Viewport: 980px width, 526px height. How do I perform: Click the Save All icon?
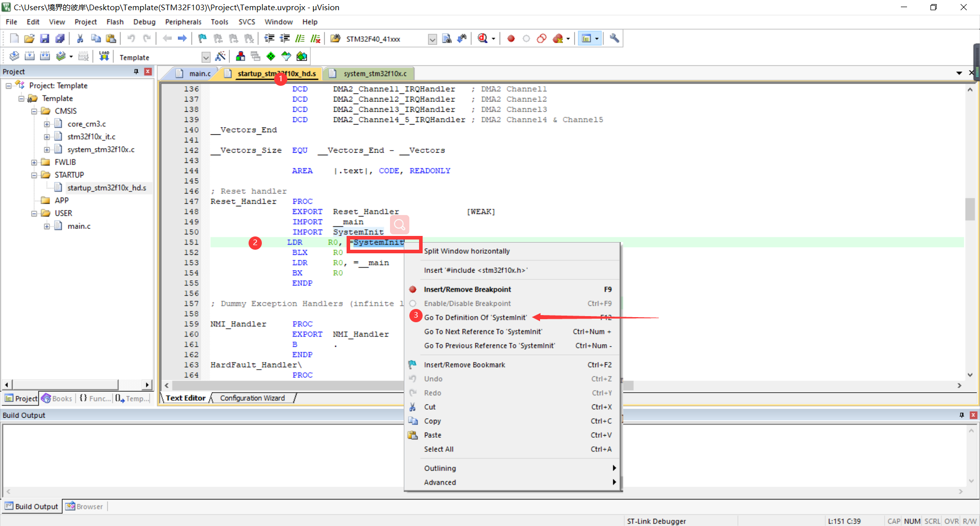click(x=60, y=38)
